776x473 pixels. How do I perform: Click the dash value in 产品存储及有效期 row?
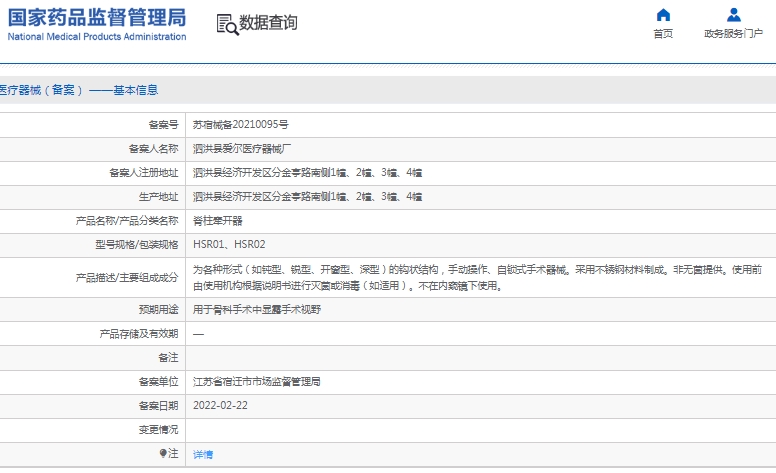click(x=198, y=334)
